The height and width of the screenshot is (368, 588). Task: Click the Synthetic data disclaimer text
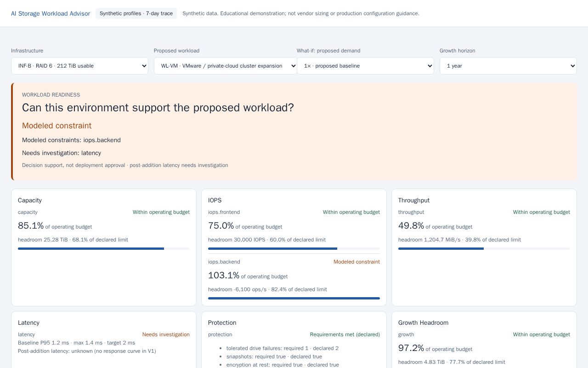click(x=301, y=13)
